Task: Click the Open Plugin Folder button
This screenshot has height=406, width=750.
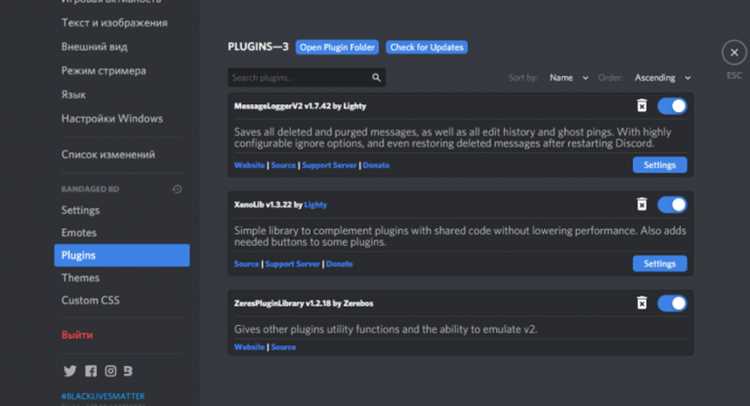Action: [x=337, y=47]
